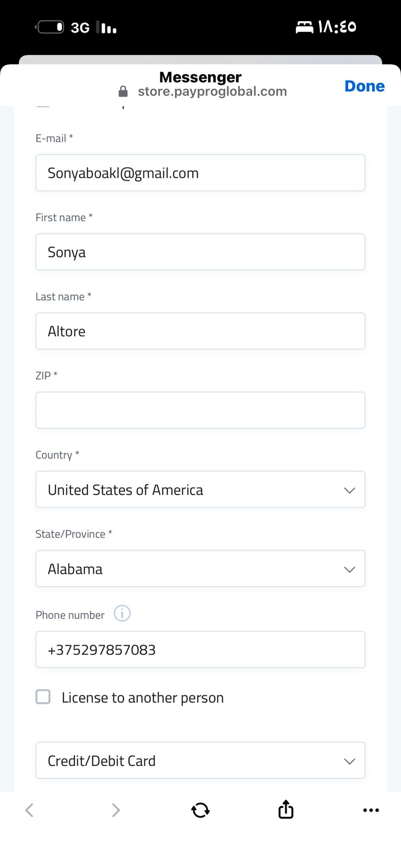Tap the phone number info icon

[x=122, y=613]
